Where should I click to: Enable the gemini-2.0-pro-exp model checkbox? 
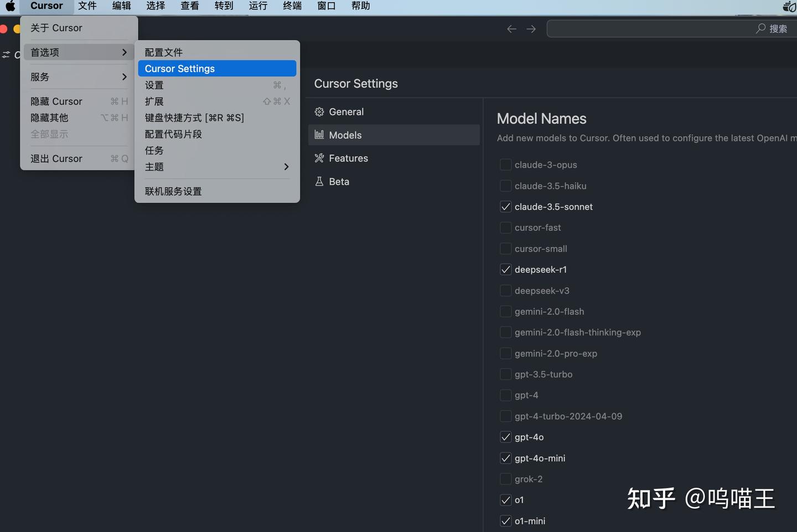[x=505, y=353]
